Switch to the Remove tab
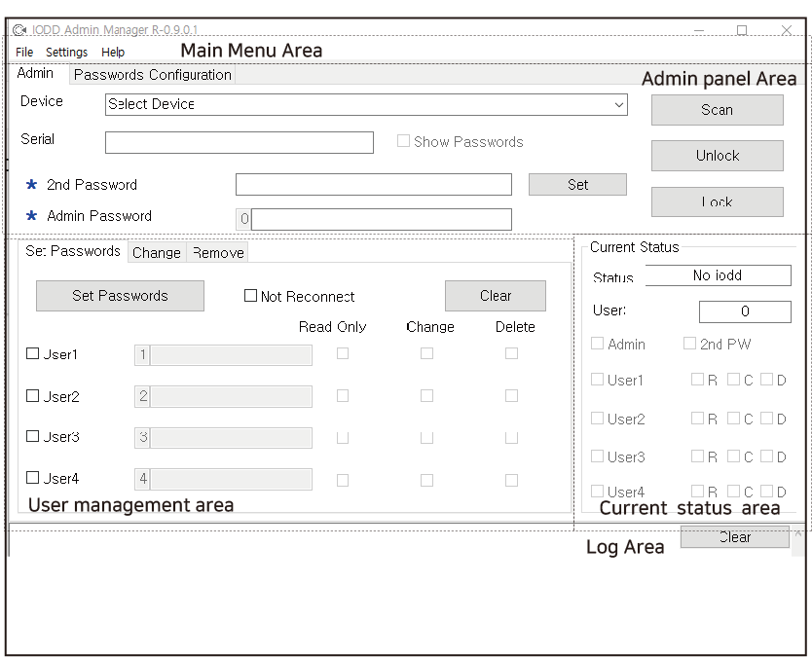The height and width of the screenshot is (657, 812). click(x=216, y=252)
